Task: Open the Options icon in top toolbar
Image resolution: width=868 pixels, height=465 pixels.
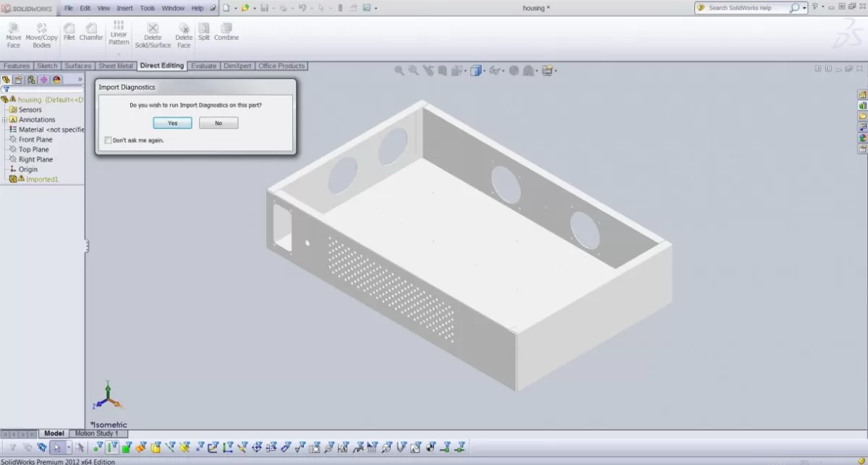Action: [367, 8]
